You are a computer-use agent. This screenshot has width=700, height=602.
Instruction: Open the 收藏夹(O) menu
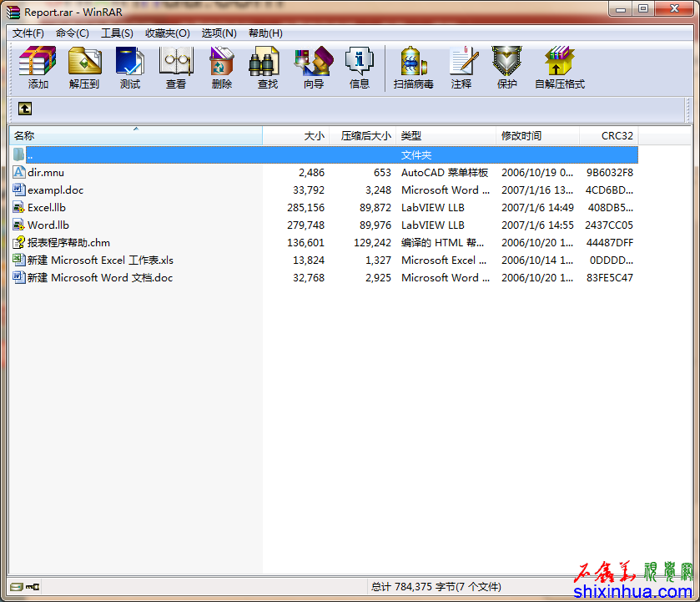(x=168, y=33)
